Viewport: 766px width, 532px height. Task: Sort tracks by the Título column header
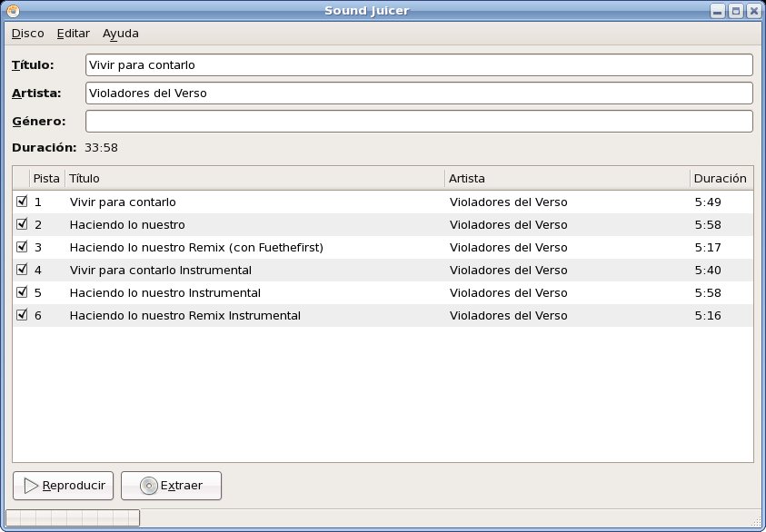254,179
